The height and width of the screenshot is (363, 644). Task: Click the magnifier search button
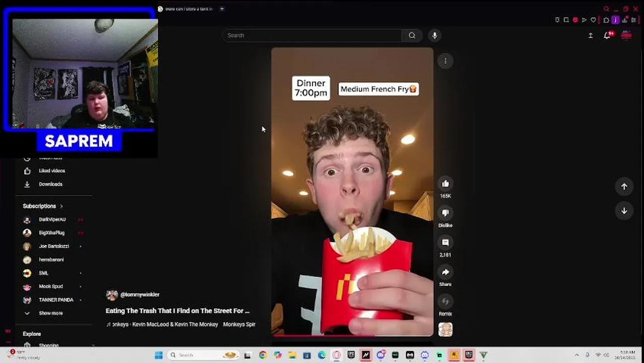pyautogui.click(x=412, y=35)
